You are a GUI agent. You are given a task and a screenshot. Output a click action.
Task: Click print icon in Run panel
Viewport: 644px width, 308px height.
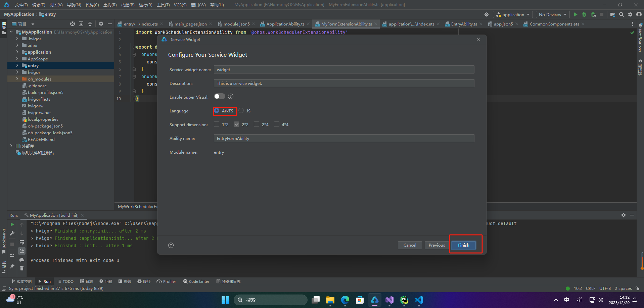[x=22, y=260]
